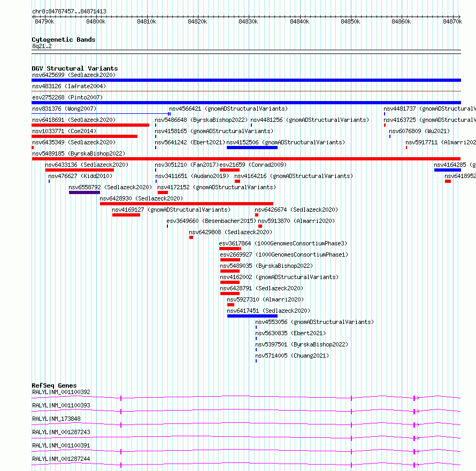The height and width of the screenshot is (471, 476).
Task: Click nsv4158165 gnomAD variant label
Action: [x=214, y=131]
